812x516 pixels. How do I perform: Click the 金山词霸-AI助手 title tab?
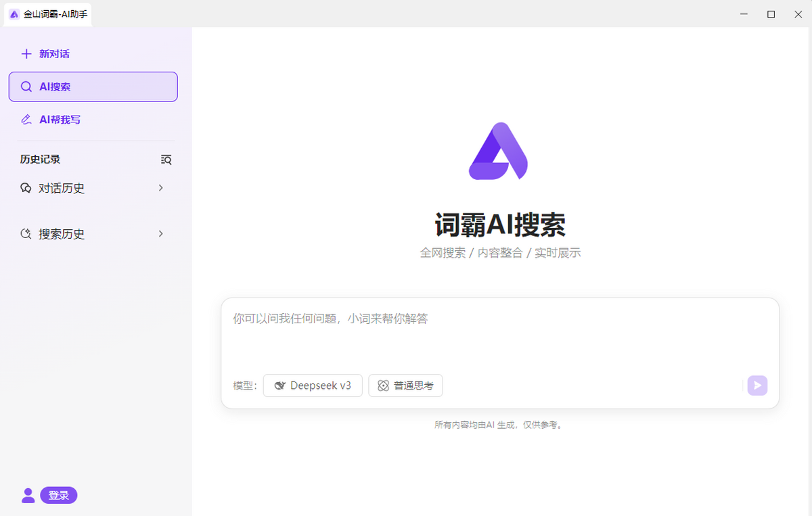point(48,14)
